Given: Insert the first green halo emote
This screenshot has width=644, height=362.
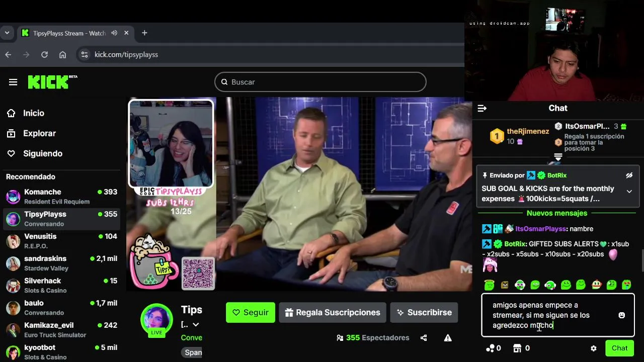Looking at the screenshot, I should click(489, 285).
